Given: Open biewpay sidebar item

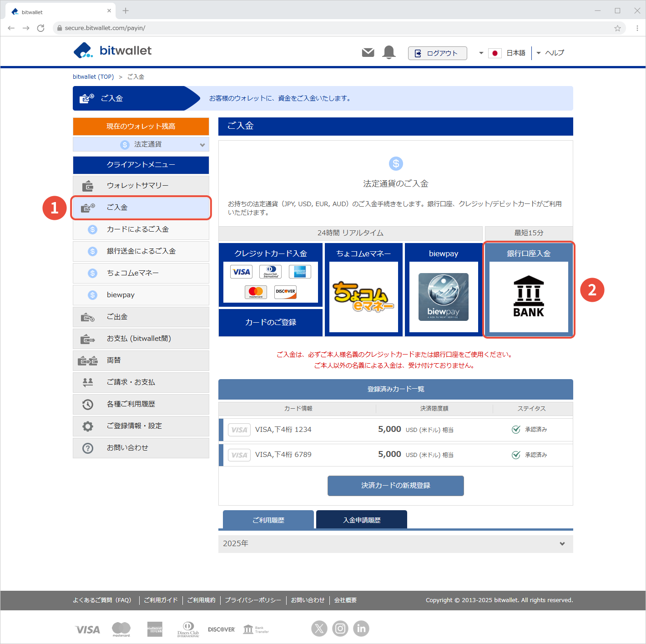Looking at the screenshot, I should tap(141, 295).
